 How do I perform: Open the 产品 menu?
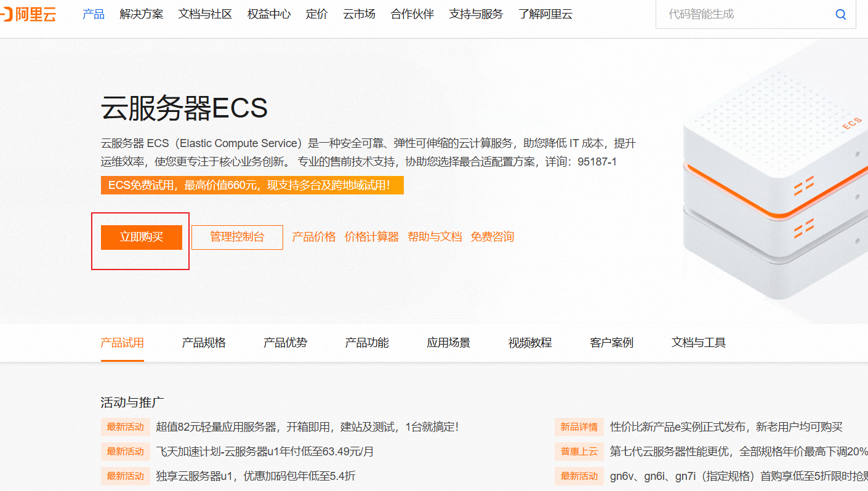tap(94, 14)
